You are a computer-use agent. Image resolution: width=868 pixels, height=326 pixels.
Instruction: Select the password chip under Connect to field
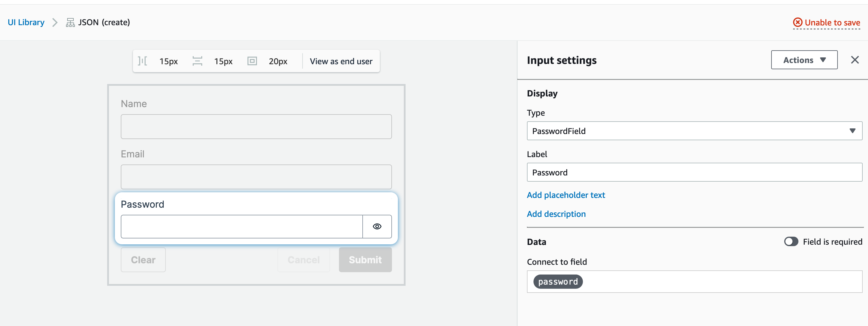(x=558, y=282)
